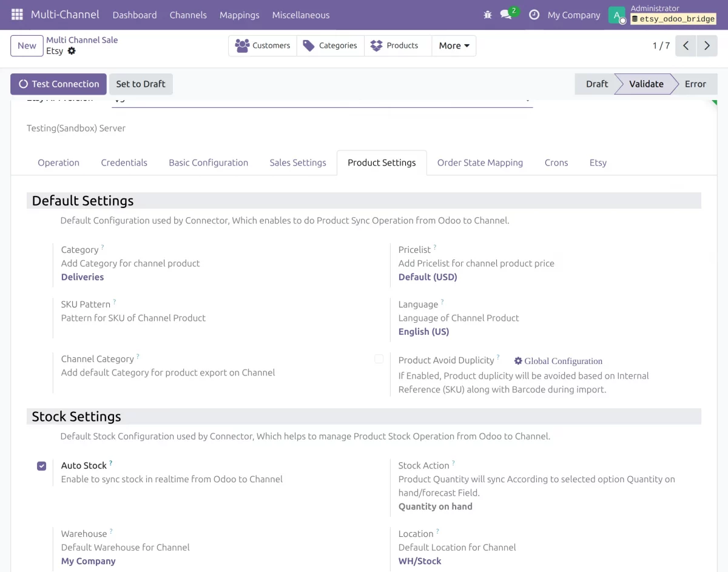Select the Validate status stage
Screen dimensions: 728x572
point(646,84)
